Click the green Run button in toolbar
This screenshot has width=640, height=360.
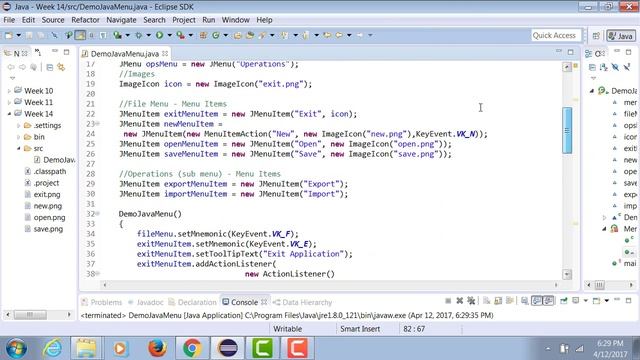[x=159, y=36]
